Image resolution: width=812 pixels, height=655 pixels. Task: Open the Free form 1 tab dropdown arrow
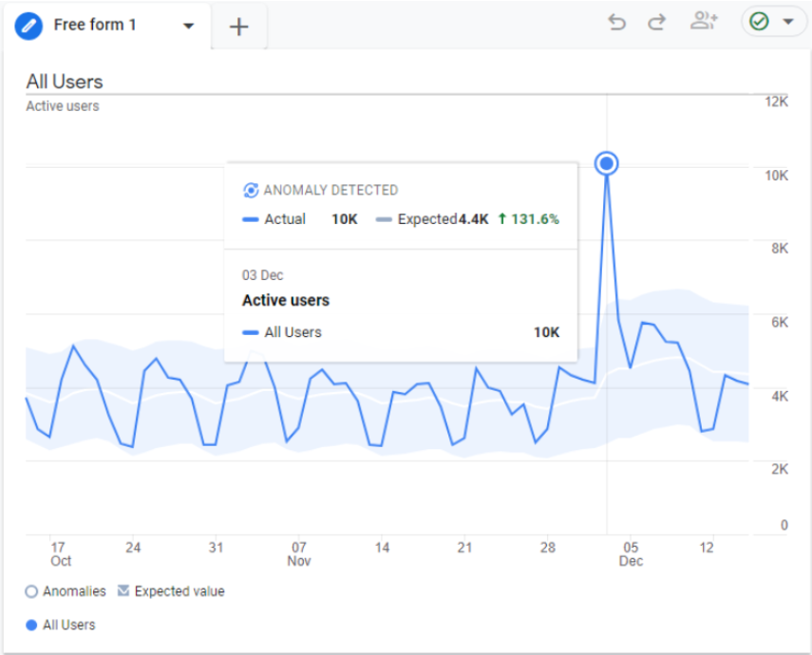[189, 26]
